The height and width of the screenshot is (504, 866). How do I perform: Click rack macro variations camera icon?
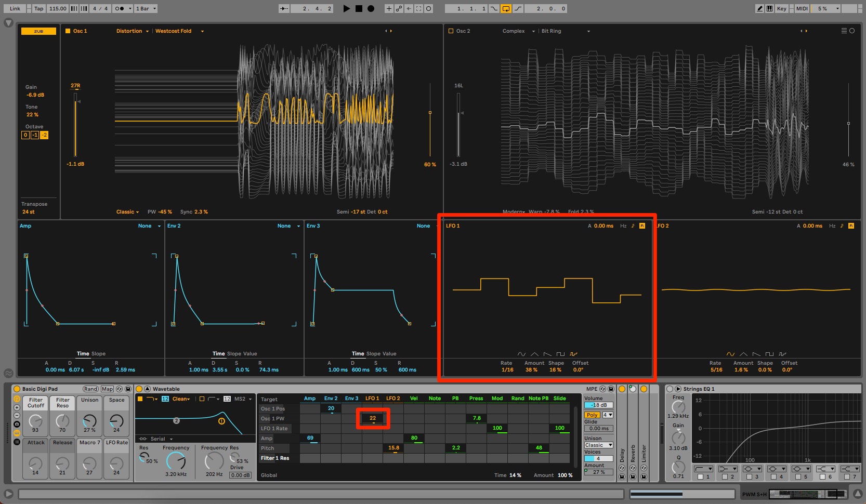click(x=17, y=425)
